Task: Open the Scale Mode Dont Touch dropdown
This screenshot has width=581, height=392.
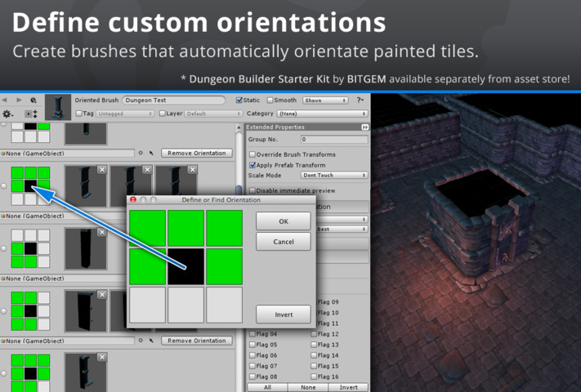Action: [x=334, y=175]
